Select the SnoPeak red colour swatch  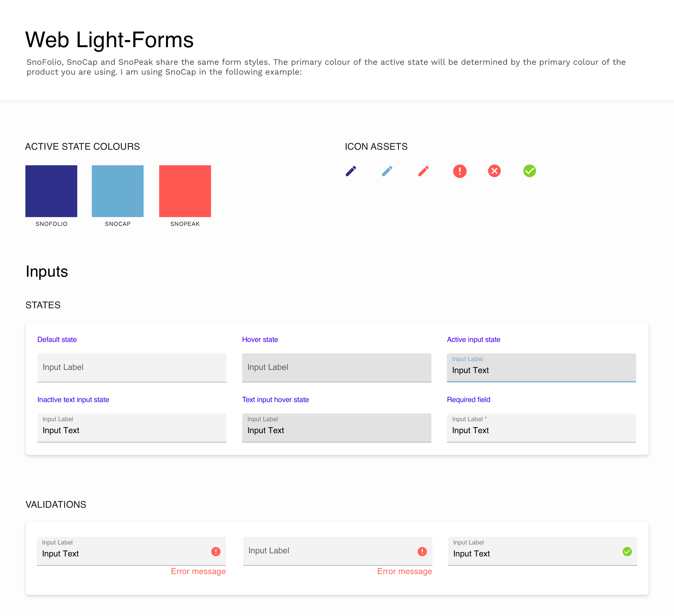click(185, 191)
